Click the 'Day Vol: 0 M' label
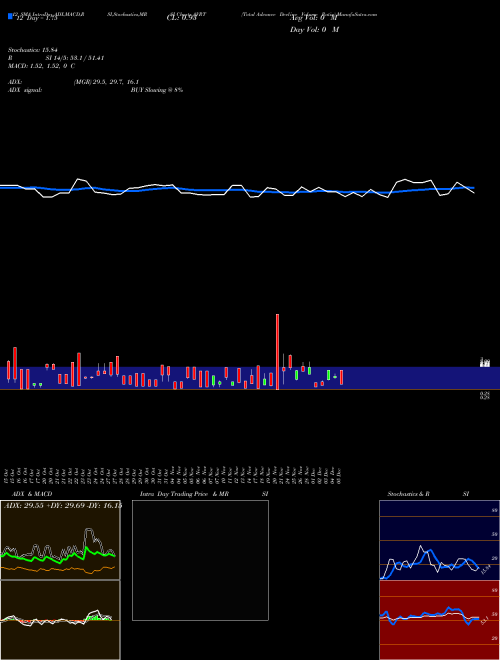This screenshot has width=500, height=660. click(314, 30)
